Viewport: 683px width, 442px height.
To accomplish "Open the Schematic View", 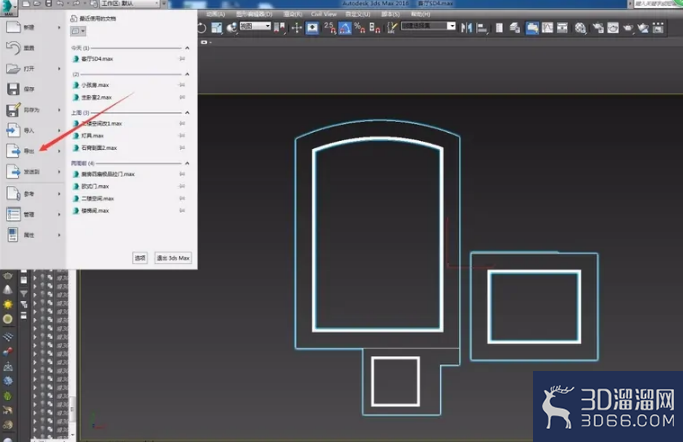I will [x=562, y=28].
